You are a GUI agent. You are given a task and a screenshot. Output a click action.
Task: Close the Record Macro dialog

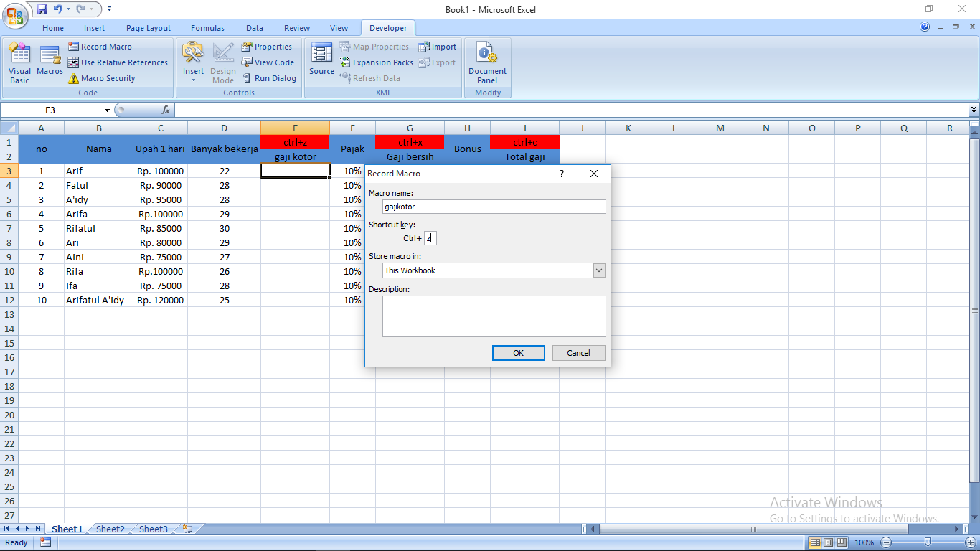(x=594, y=174)
